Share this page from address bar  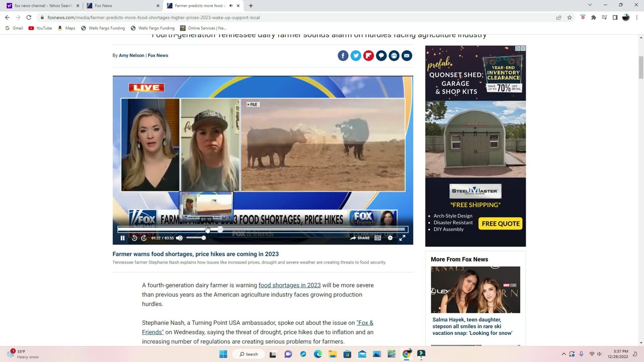click(558, 17)
